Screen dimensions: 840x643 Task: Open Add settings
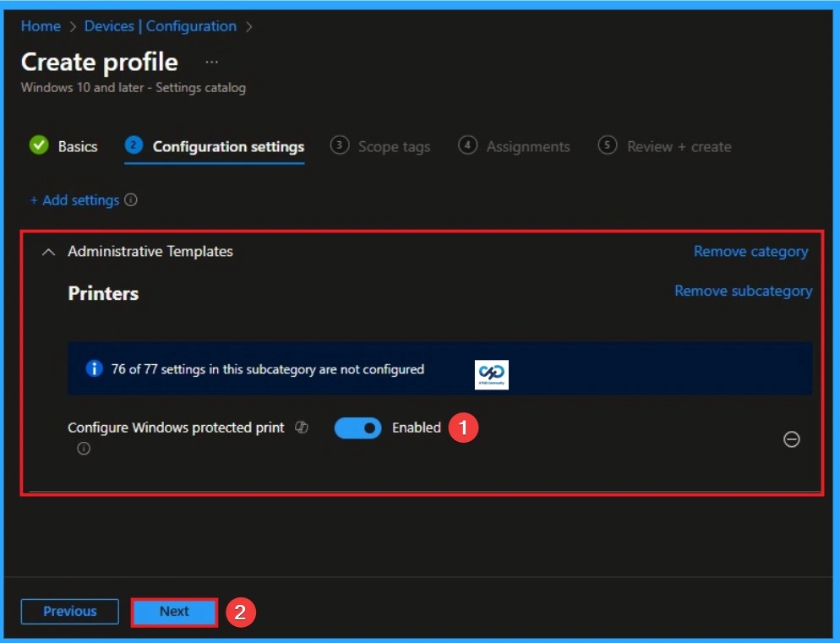[x=78, y=200]
